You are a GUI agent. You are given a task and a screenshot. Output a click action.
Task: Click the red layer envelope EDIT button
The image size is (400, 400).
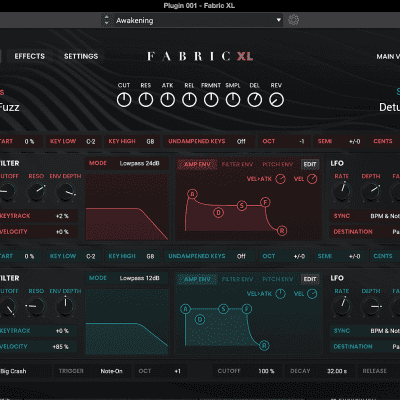pyautogui.click(x=310, y=164)
